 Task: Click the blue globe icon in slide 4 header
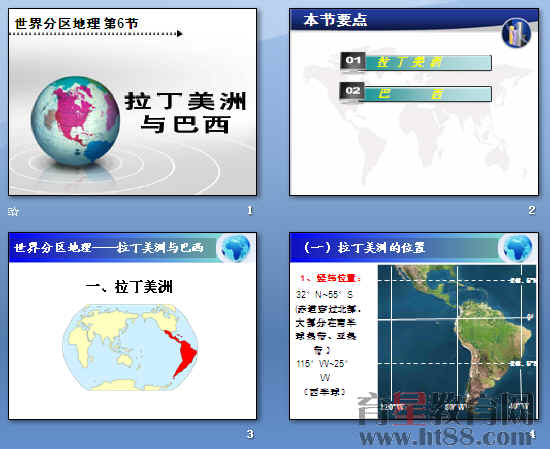coord(517,248)
